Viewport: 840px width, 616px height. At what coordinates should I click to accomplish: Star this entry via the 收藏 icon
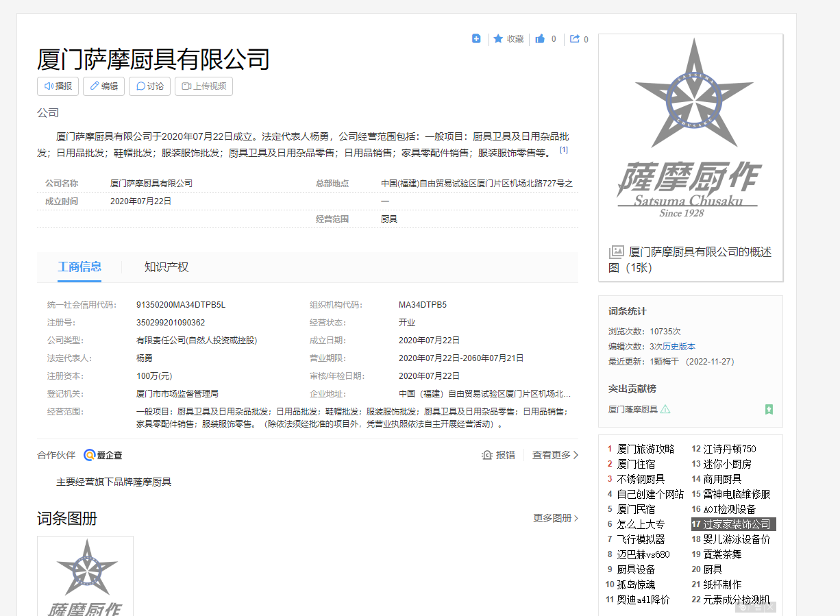coord(498,38)
